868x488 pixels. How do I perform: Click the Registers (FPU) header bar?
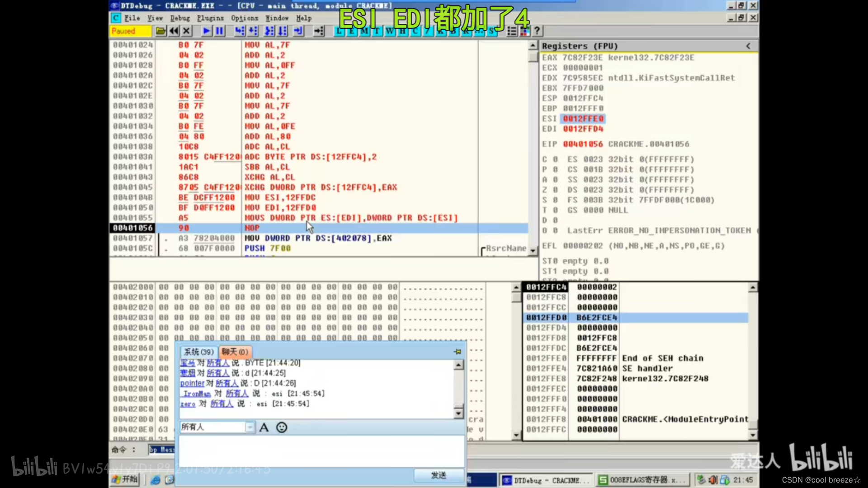point(649,46)
